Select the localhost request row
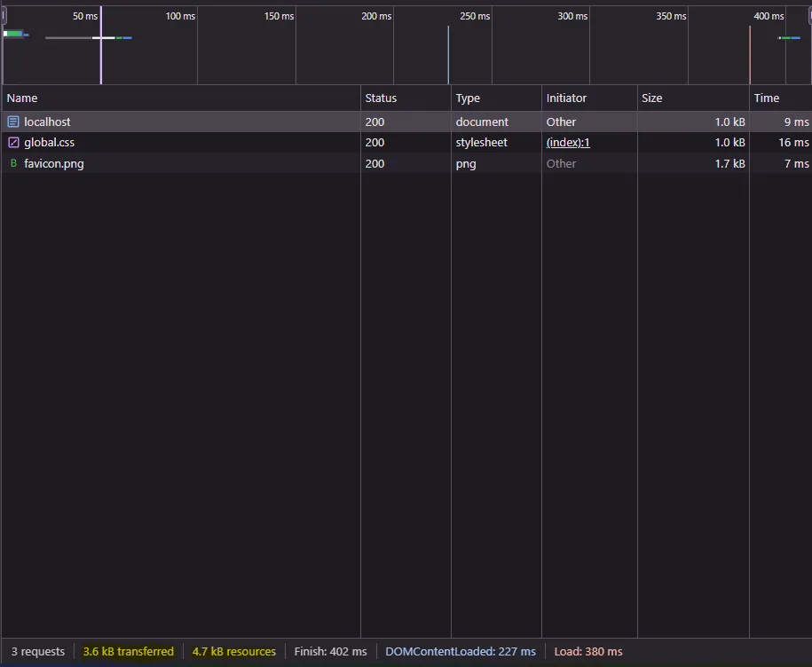Image resolution: width=812 pixels, height=667 pixels. [x=177, y=122]
